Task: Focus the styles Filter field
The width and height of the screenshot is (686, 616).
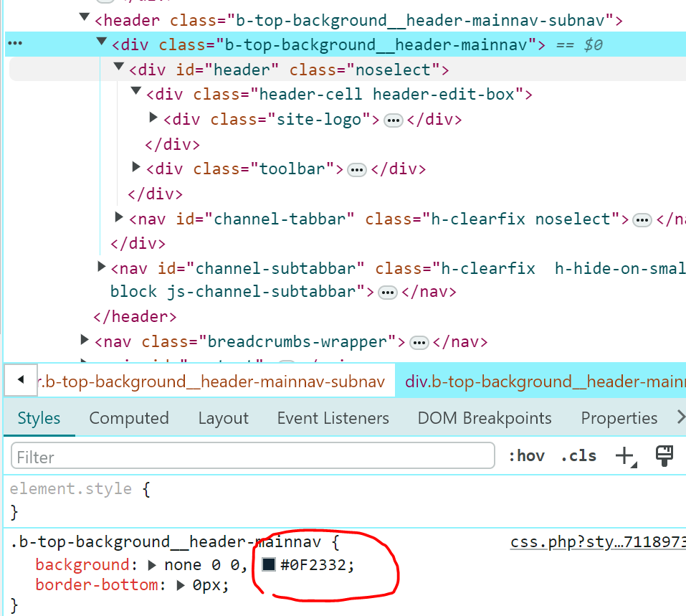Action: (253, 456)
